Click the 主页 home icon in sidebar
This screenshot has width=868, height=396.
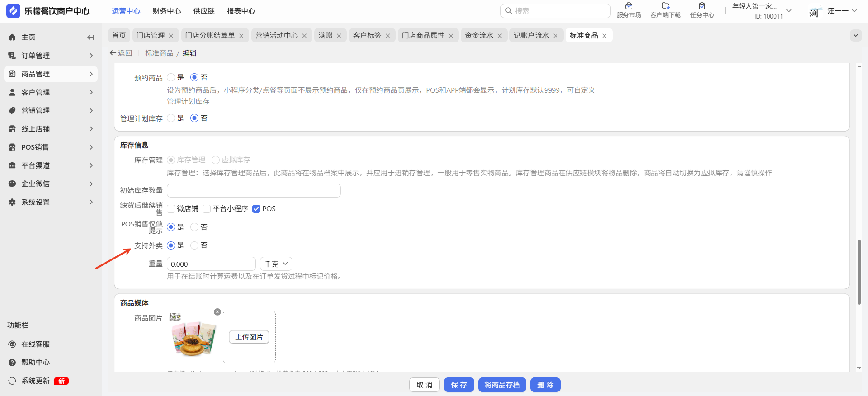[12, 37]
